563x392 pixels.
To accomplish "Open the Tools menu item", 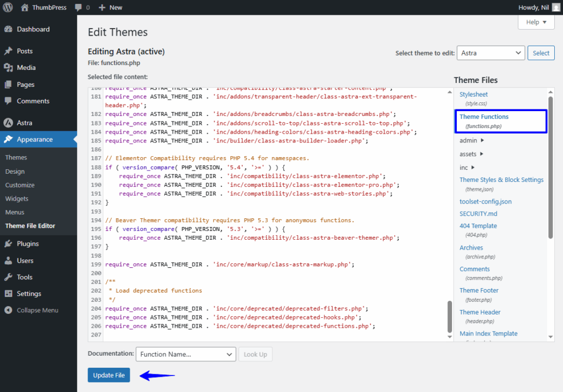I will point(38,277).
